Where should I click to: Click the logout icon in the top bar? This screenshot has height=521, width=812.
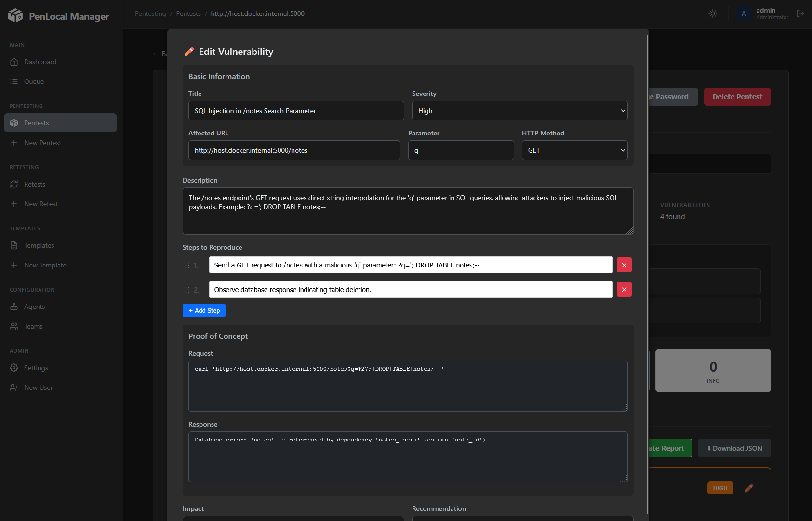(800, 13)
